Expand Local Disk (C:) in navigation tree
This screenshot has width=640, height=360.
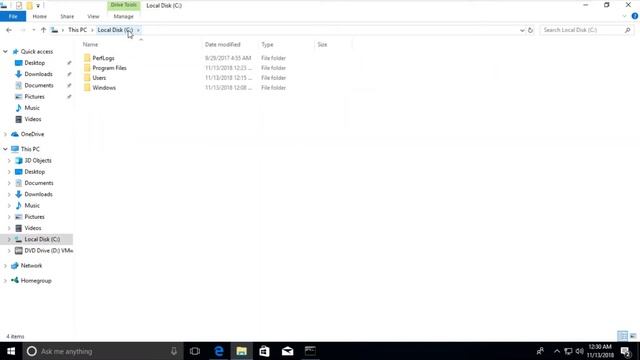pos(9,239)
